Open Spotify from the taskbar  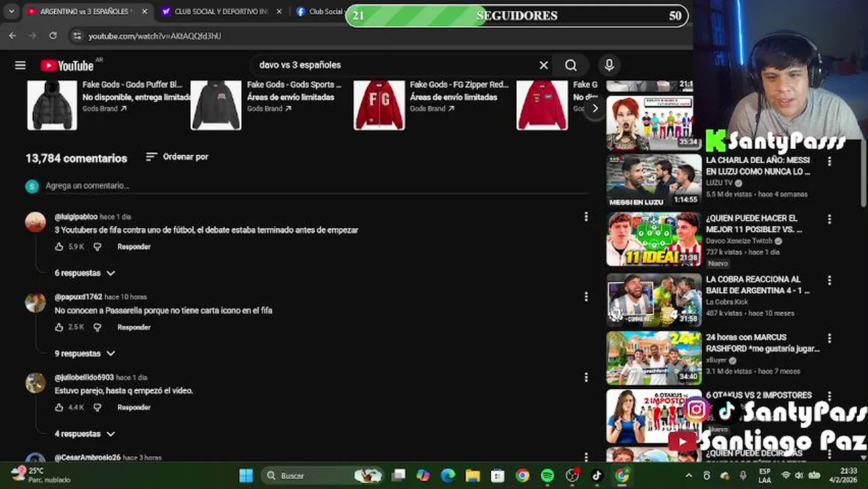coord(547,475)
